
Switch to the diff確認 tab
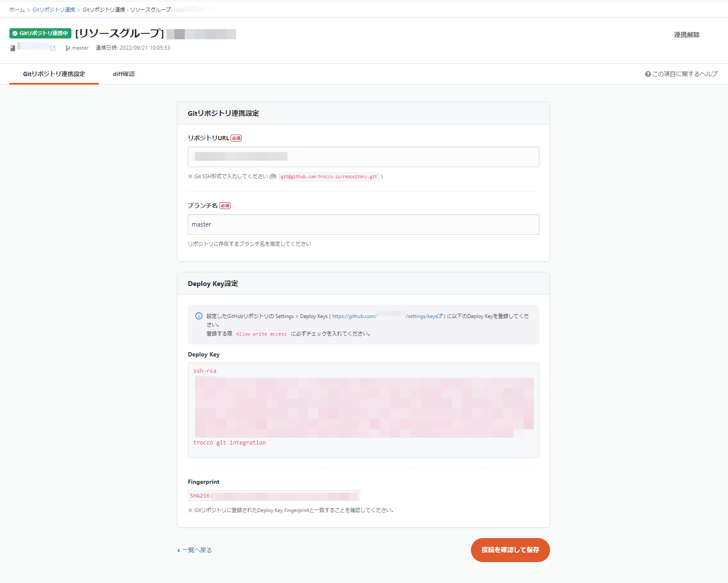pyautogui.click(x=124, y=74)
